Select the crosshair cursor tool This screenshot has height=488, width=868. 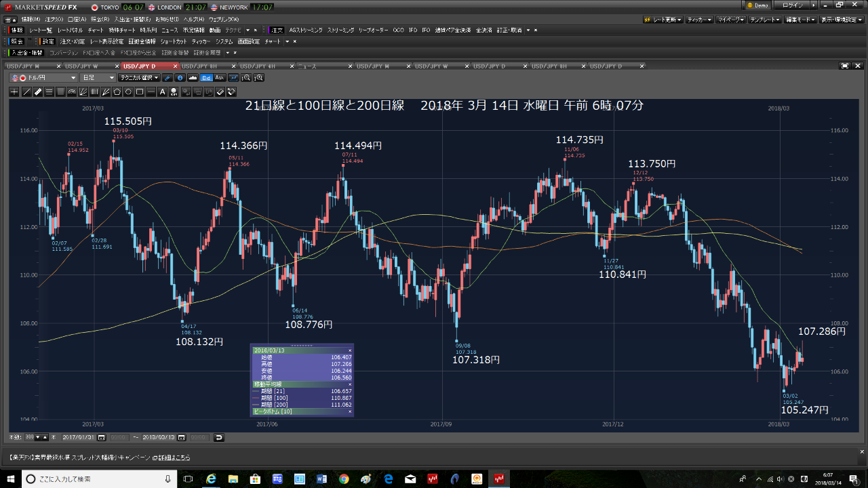coord(14,90)
